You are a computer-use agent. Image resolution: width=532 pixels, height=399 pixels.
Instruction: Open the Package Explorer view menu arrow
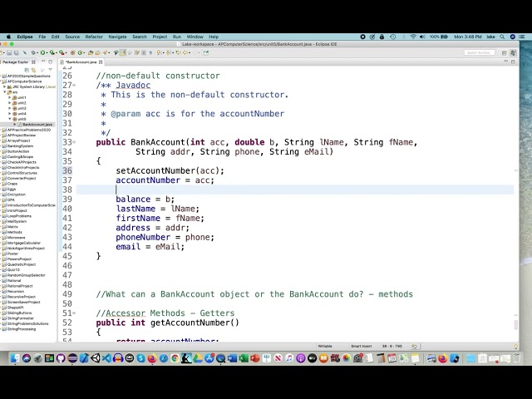point(50,70)
